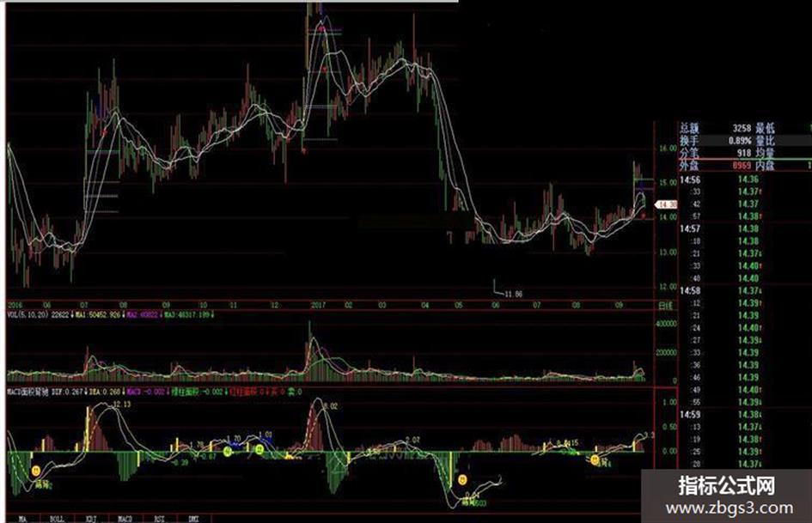Click the 换手 label in the quote panel
This screenshot has height=523, width=812.
[689, 140]
